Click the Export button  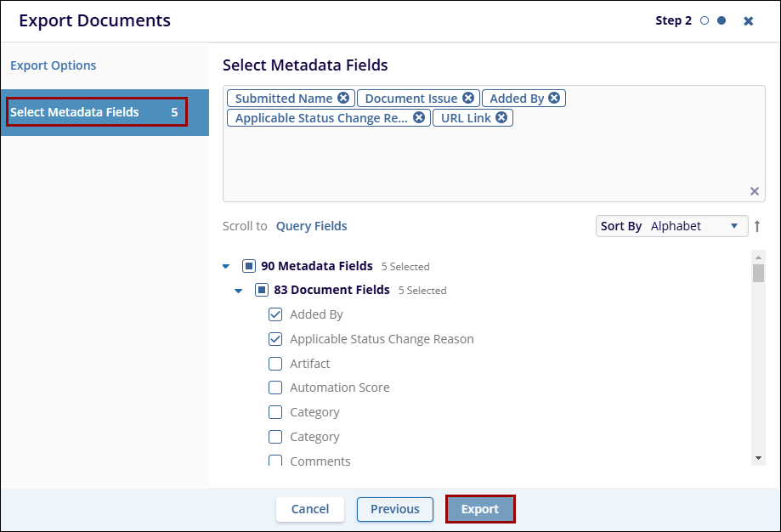480,509
